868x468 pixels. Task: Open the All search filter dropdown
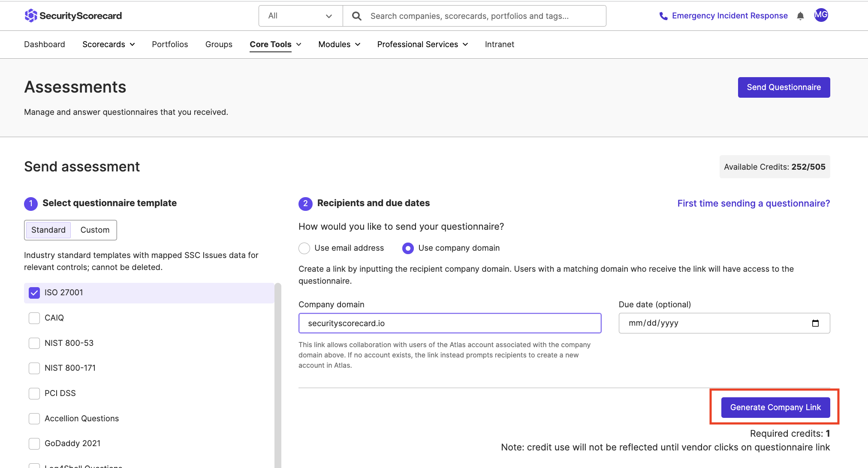click(x=300, y=15)
